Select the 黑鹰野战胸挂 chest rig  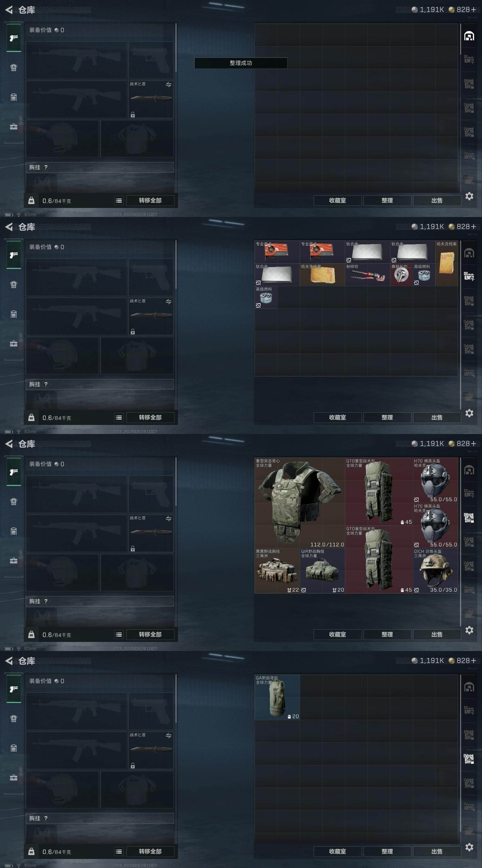pyautogui.click(x=277, y=571)
